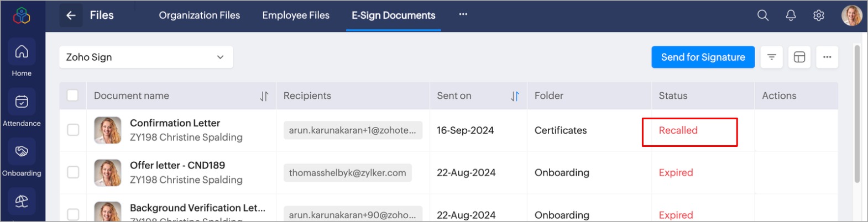Image resolution: width=868 pixels, height=222 pixels.
Task: Open the filter icon beside Send for Signature
Action: [772, 57]
